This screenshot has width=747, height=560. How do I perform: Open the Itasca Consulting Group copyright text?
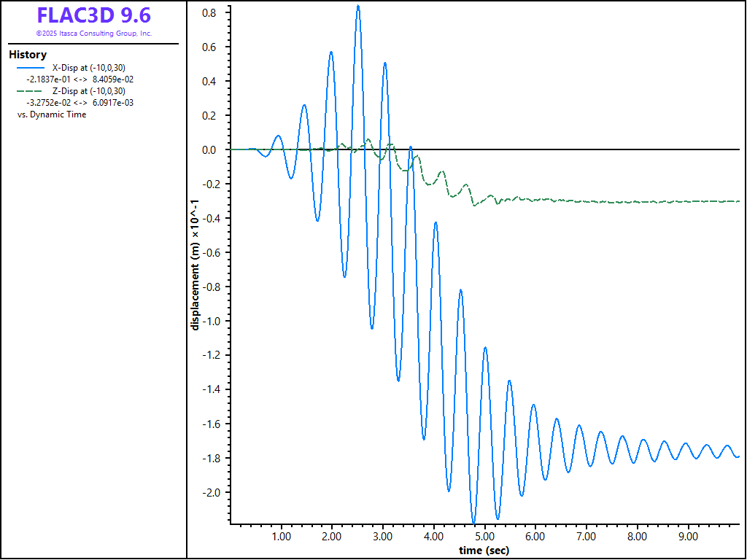click(94, 34)
